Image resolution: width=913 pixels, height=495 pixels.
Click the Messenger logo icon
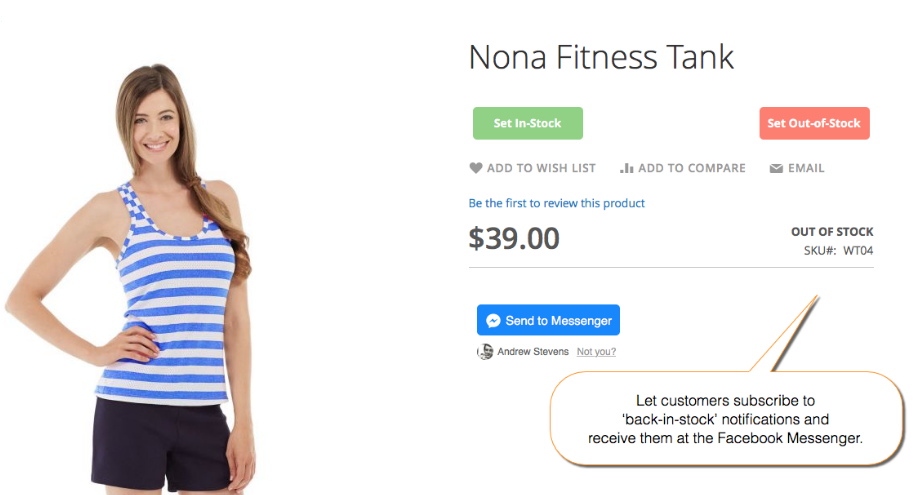click(x=493, y=321)
